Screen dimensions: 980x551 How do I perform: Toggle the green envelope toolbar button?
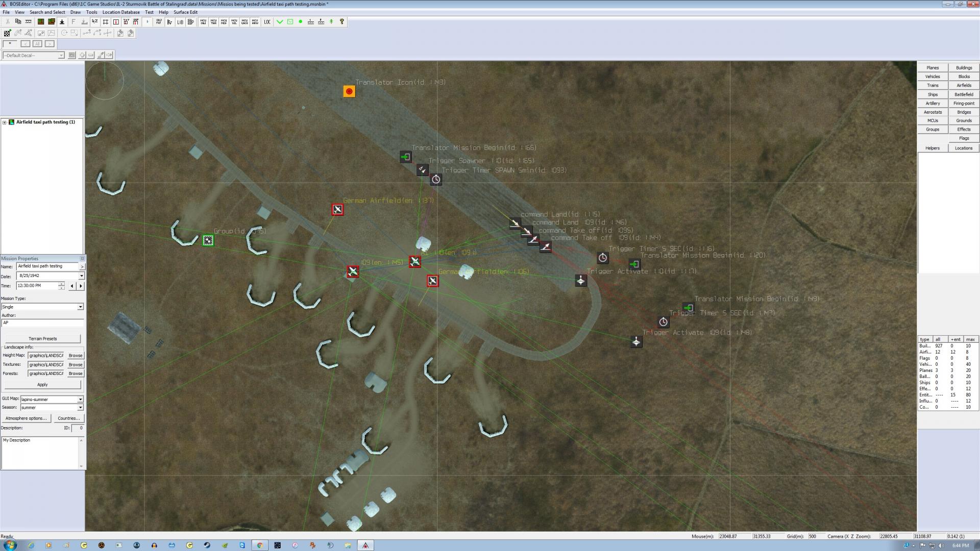coord(290,22)
